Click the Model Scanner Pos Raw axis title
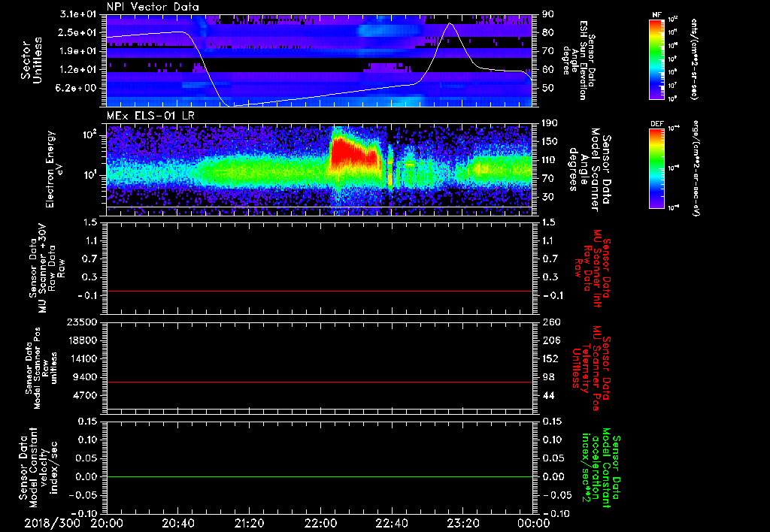 click(x=41, y=368)
